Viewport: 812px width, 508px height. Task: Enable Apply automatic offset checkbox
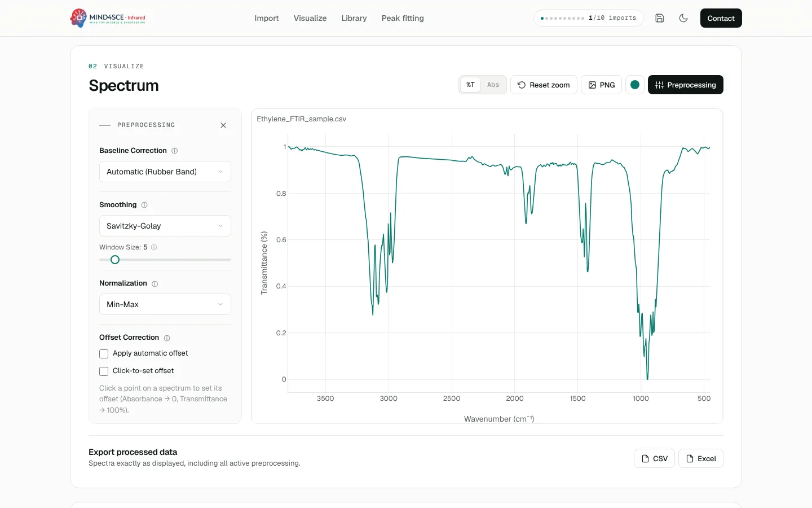click(104, 354)
